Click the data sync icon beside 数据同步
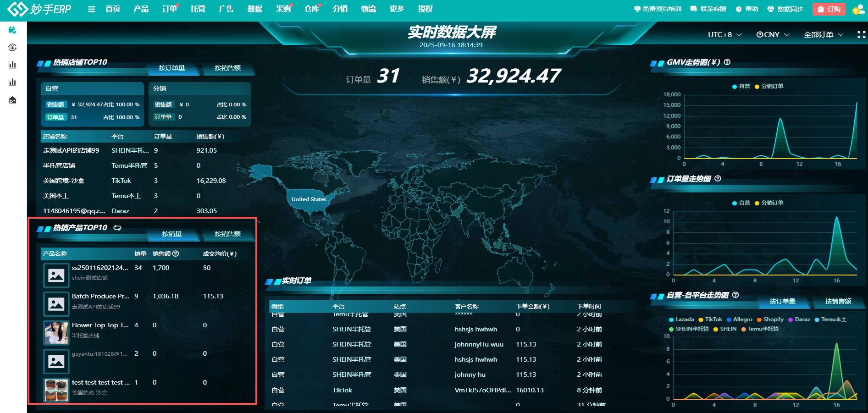Screen dimensions: 868x413 pyautogui.click(x=771, y=9)
